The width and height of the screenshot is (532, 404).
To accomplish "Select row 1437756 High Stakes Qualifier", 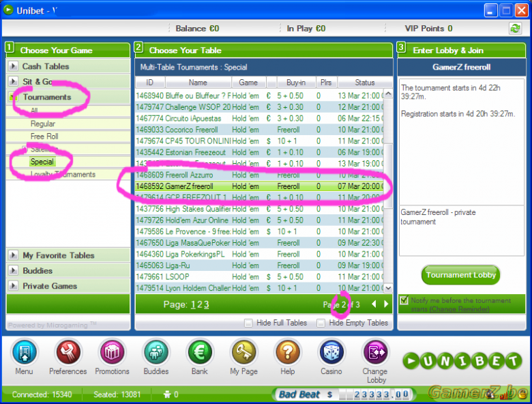I will (x=260, y=209).
